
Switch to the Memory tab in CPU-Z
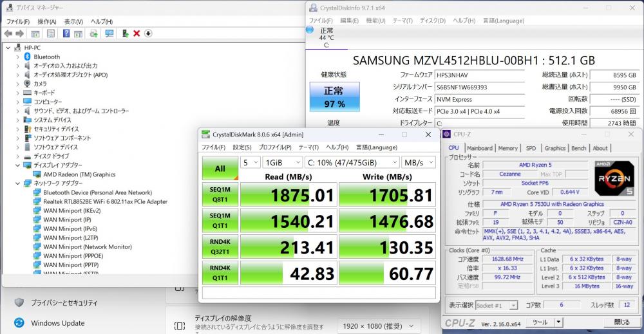pyautogui.click(x=508, y=148)
